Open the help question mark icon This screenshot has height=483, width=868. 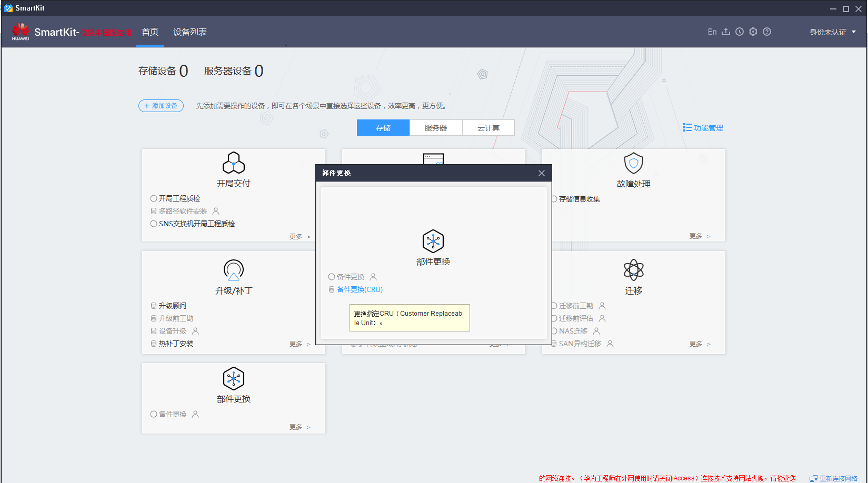tap(767, 32)
